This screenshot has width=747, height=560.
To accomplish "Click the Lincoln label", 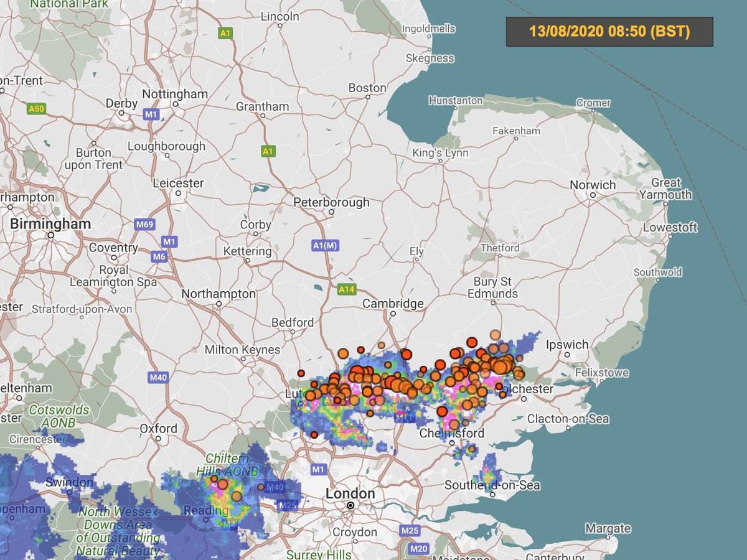I will pos(280,17).
